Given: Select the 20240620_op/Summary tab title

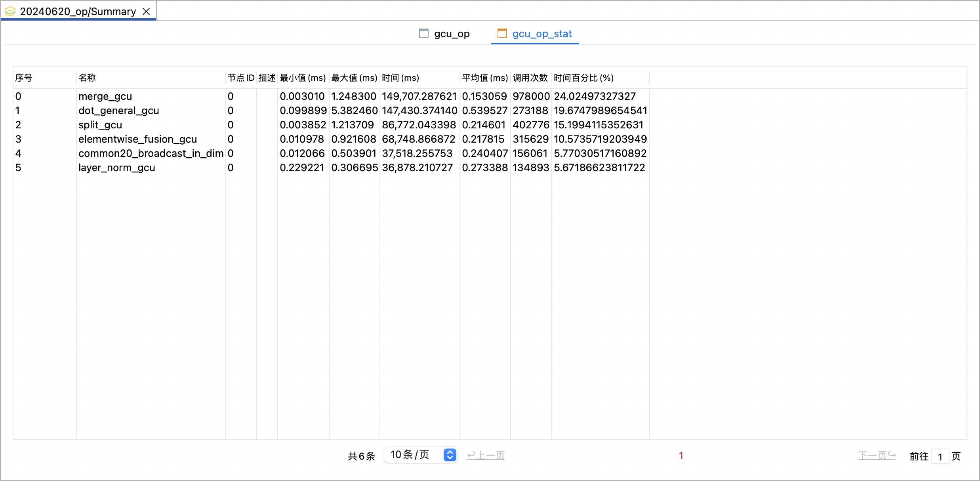Looking at the screenshot, I should [x=78, y=11].
